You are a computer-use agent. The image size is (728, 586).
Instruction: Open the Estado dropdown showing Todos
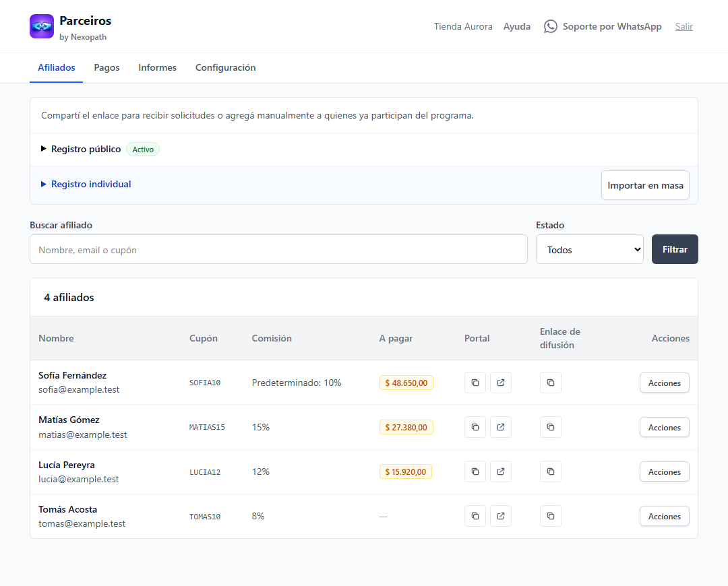590,250
